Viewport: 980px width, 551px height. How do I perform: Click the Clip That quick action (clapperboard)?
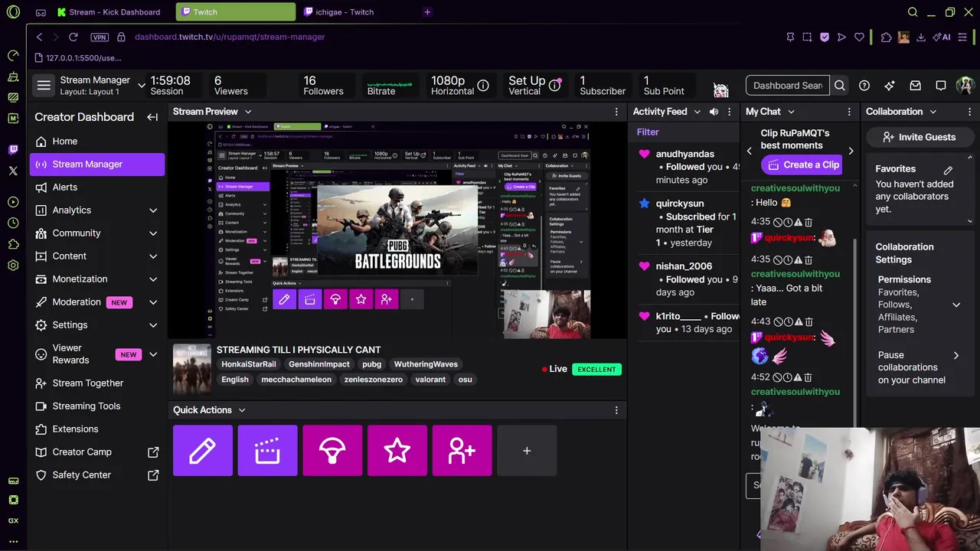pyautogui.click(x=267, y=451)
